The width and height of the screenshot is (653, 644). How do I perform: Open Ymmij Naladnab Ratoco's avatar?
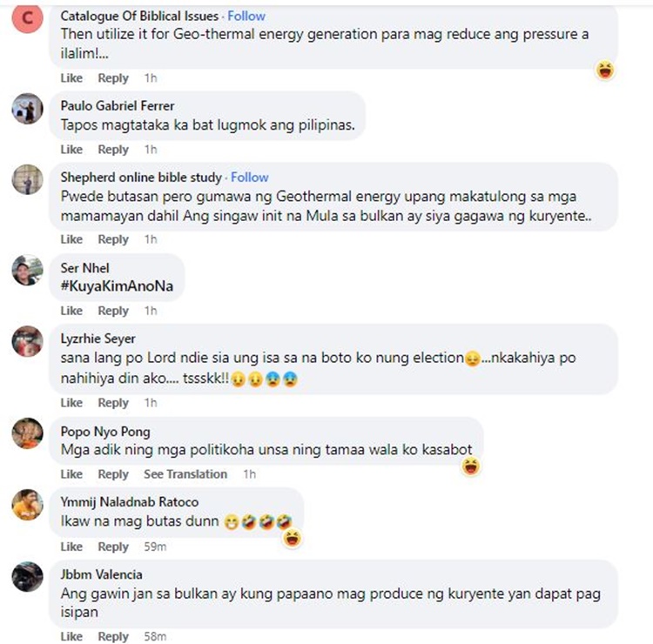[28, 505]
